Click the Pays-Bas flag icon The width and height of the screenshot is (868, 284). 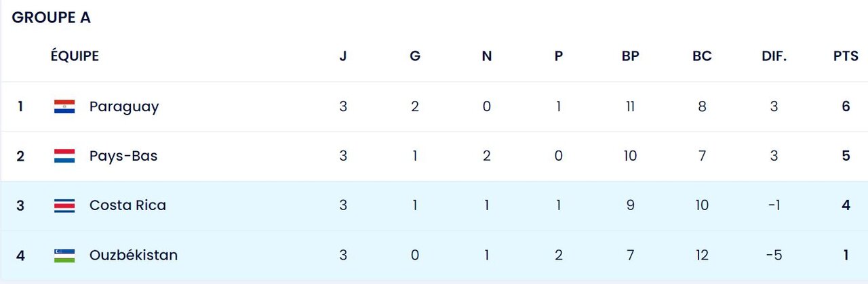64,156
